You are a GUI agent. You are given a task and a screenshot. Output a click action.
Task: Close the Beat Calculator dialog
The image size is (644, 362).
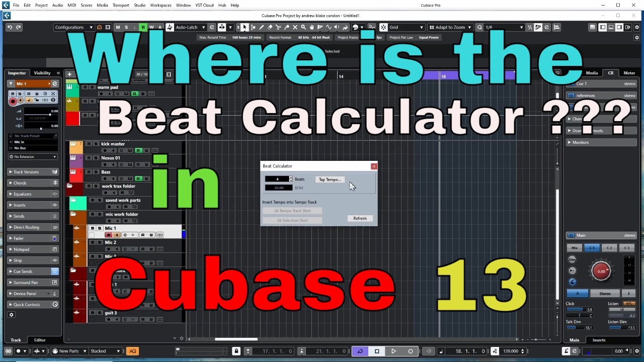[x=374, y=166]
